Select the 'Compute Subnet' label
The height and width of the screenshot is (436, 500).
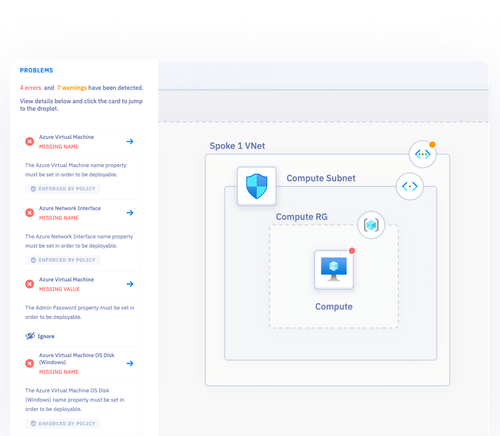321,178
